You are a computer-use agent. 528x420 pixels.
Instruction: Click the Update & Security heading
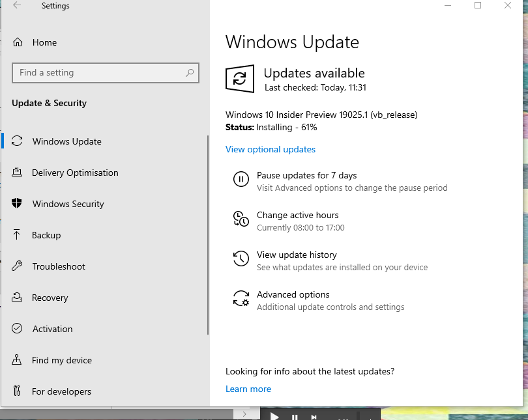point(49,103)
